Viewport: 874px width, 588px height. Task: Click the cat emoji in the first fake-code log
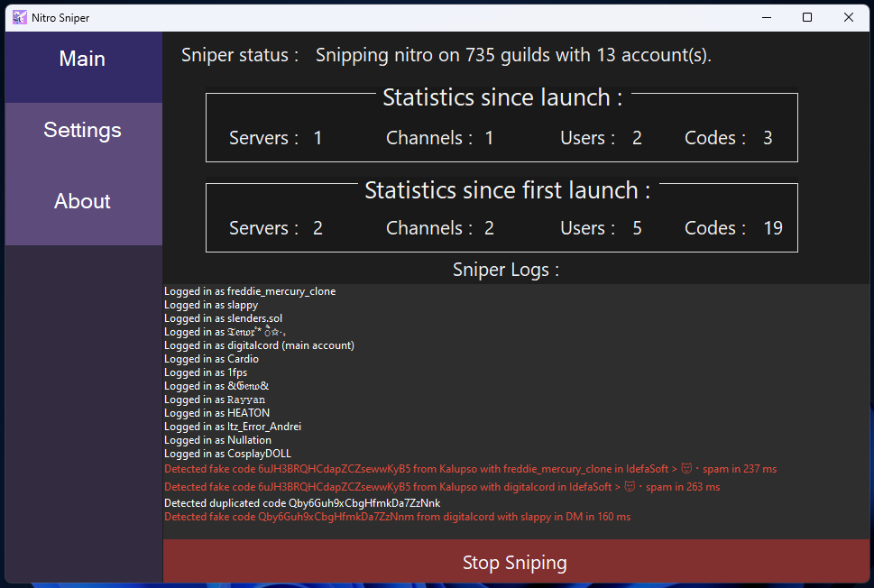click(686, 468)
